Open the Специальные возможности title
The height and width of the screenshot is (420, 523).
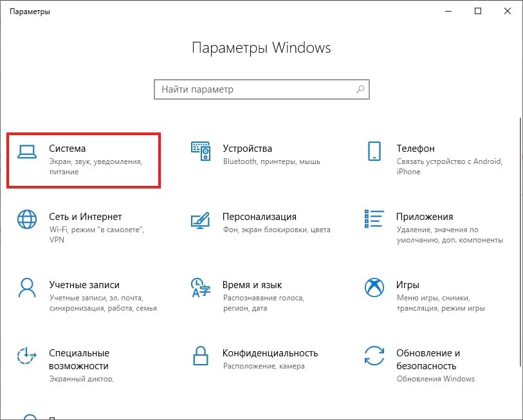pyautogui.click(x=79, y=360)
